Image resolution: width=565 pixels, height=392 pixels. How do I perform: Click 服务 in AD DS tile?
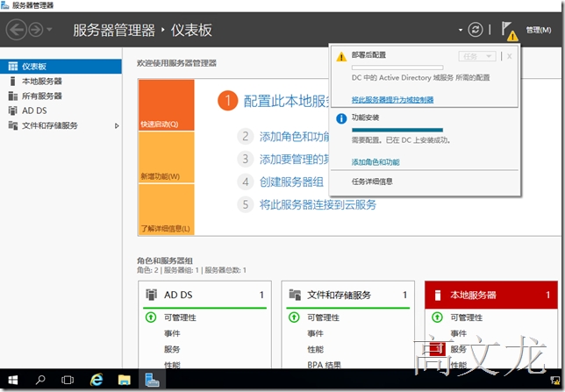(172, 350)
